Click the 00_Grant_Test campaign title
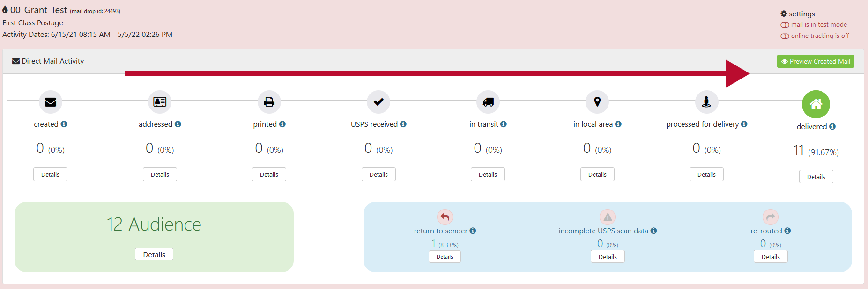The width and height of the screenshot is (868, 289). click(x=39, y=10)
